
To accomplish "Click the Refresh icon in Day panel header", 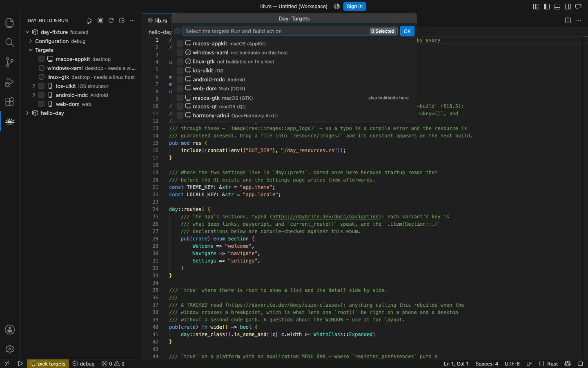I will [111, 20].
